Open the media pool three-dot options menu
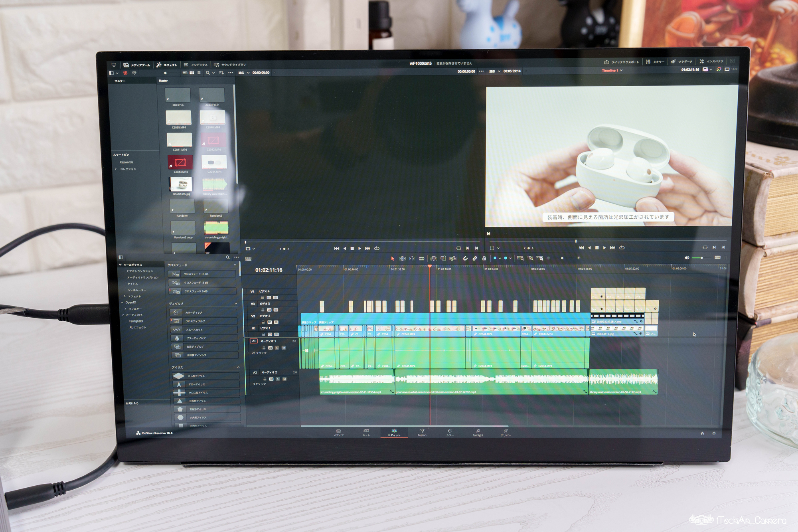The image size is (798, 532). (231, 73)
